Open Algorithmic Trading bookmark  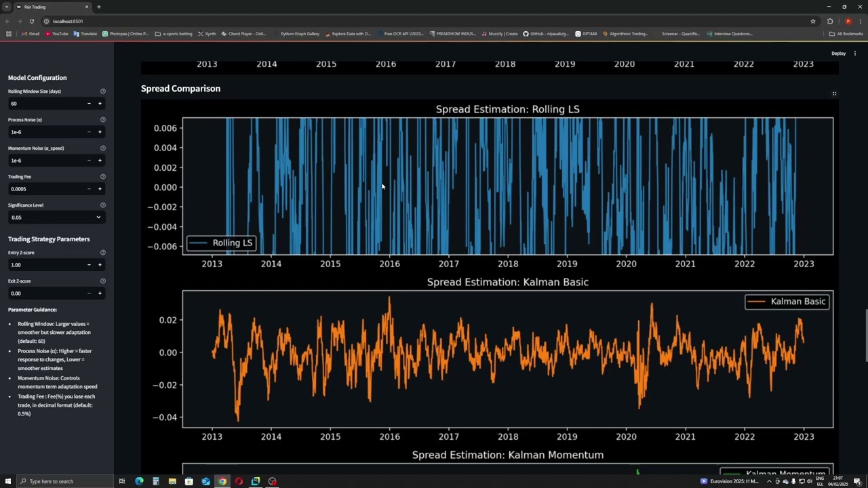625,34
